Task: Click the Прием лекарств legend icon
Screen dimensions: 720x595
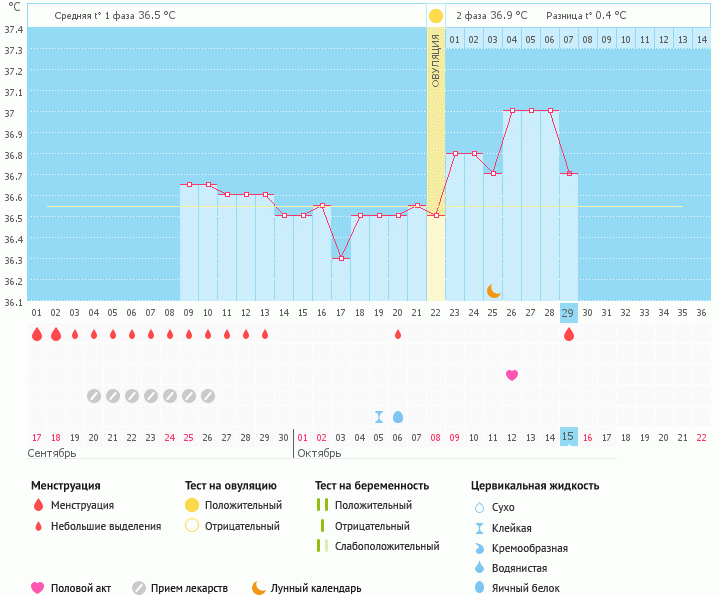Action: (139, 588)
